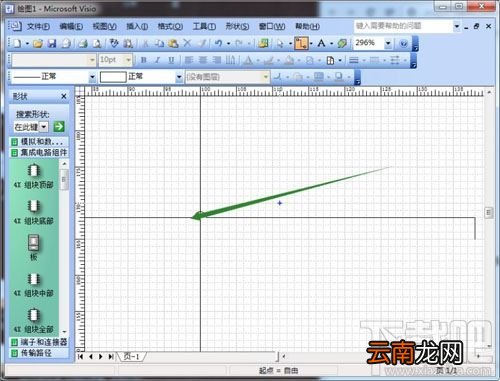Click the Paste clipboard icon
Image resolution: width=500 pixels, height=381 pixels.
click(173, 43)
